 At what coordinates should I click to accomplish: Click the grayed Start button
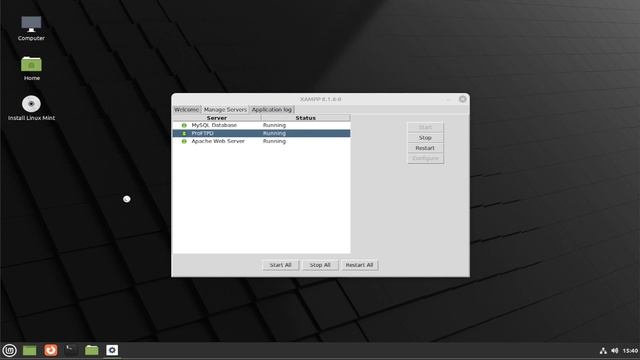point(425,127)
